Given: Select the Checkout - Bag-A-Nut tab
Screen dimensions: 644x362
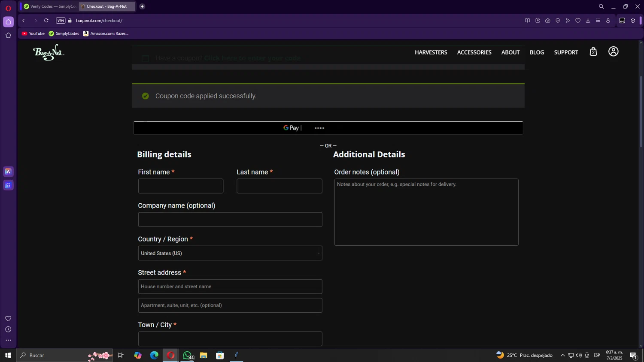Looking at the screenshot, I should point(107,6).
